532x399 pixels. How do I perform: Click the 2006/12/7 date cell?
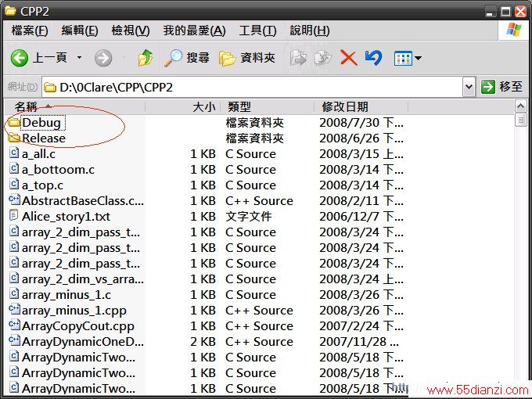click(x=361, y=217)
